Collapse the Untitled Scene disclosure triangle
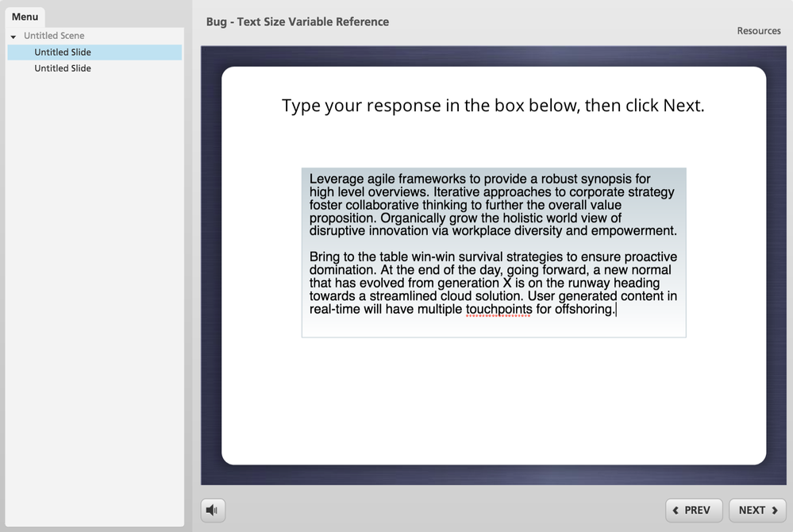 pos(13,37)
